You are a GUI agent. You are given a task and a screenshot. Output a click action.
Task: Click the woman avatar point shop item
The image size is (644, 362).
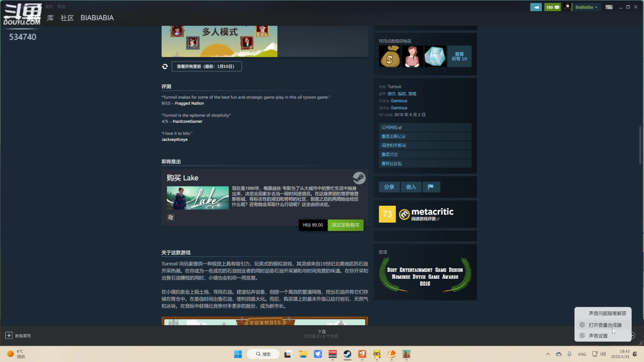click(412, 56)
